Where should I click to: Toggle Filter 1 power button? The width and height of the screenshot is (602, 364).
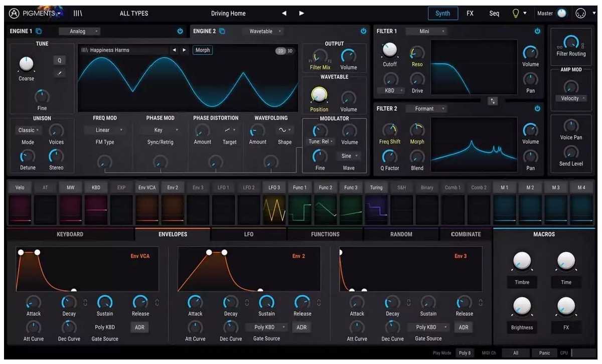coord(537,31)
